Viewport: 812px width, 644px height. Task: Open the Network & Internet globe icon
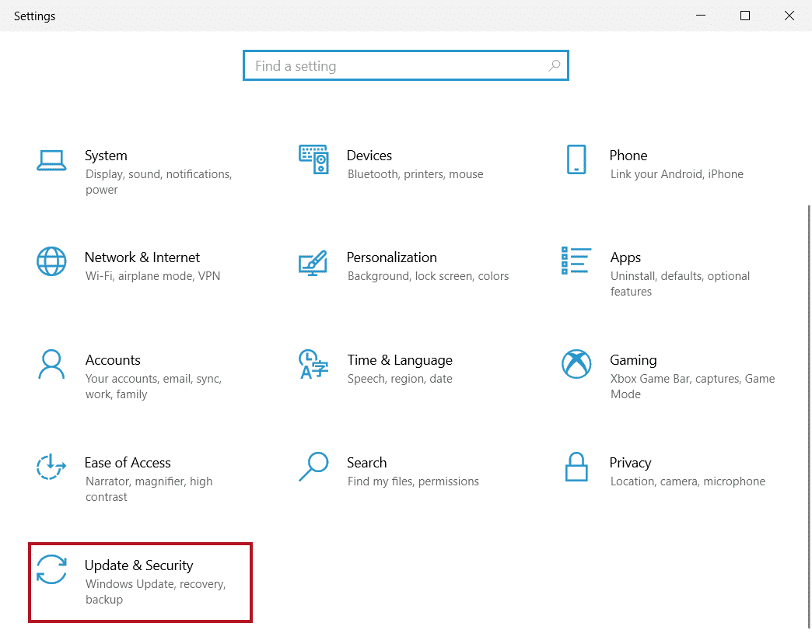51,261
